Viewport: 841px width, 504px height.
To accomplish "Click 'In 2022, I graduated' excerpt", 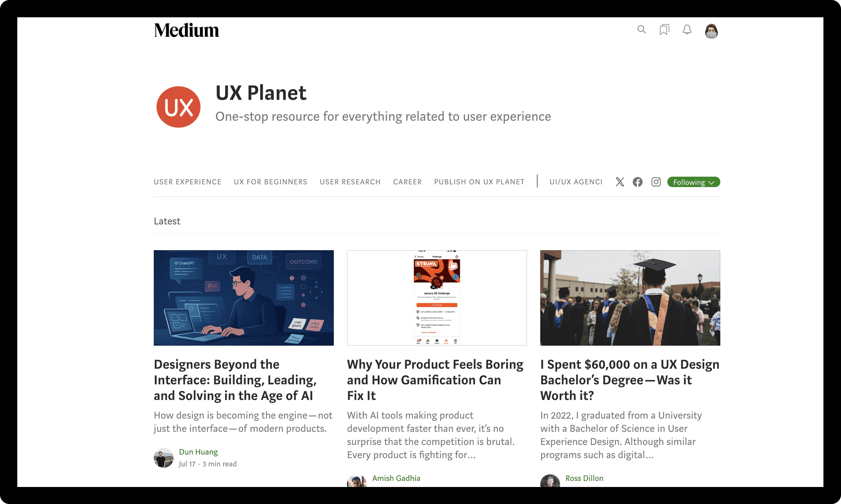I will click(621, 435).
